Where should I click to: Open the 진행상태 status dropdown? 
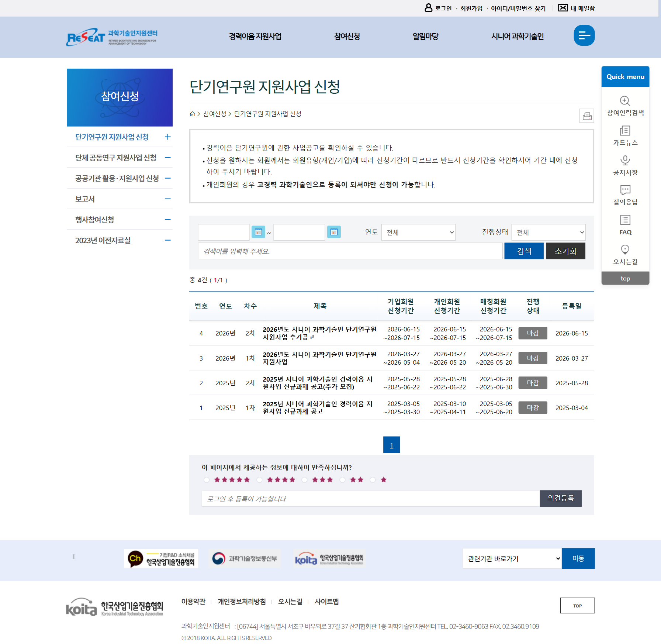[x=548, y=232]
